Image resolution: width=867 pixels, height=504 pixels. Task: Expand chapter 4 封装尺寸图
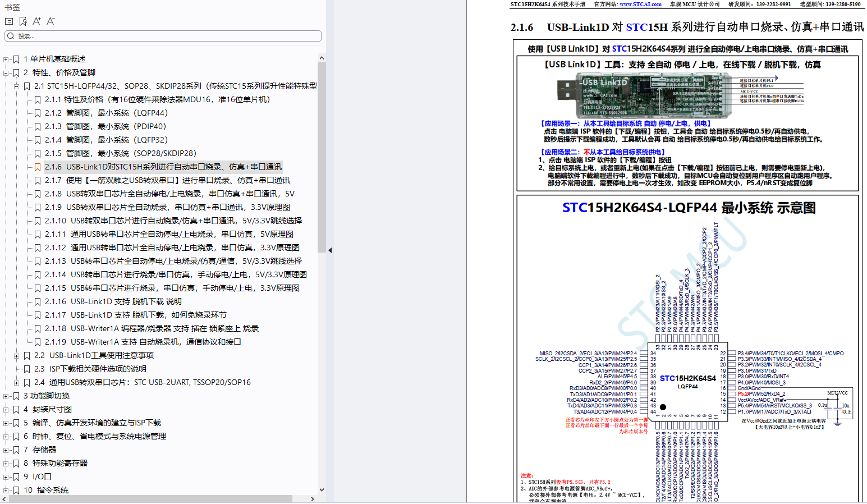[x=6, y=409]
